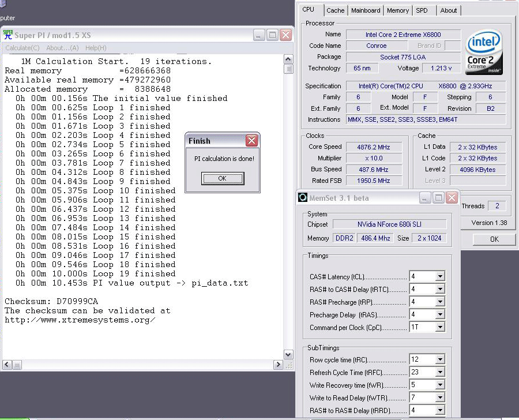
Task: Click the Super PI vertical scrollbar thumb
Action: (x=288, y=69)
